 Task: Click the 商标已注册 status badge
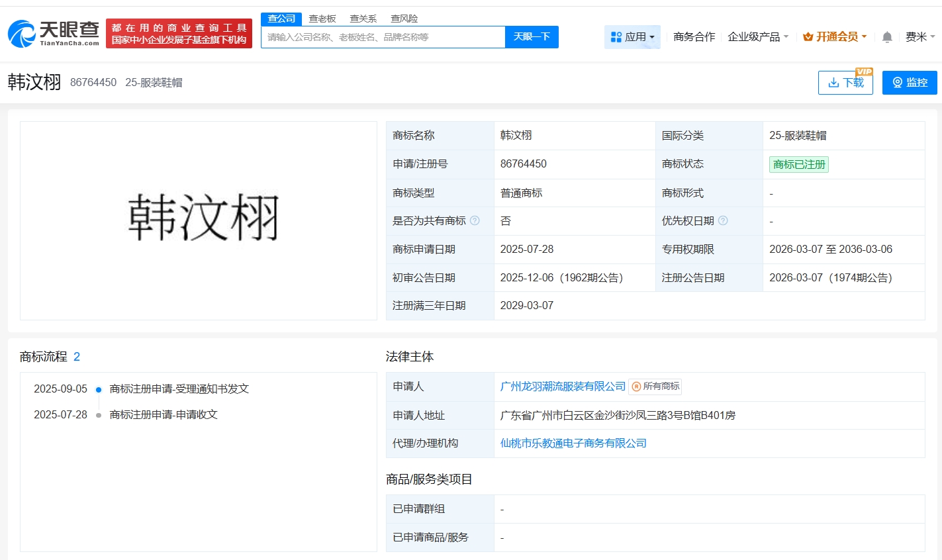[x=798, y=164]
